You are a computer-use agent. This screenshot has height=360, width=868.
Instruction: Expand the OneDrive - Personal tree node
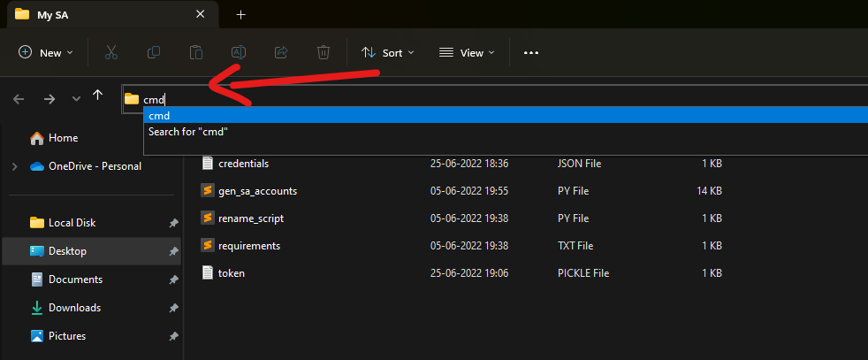coord(15,166)
